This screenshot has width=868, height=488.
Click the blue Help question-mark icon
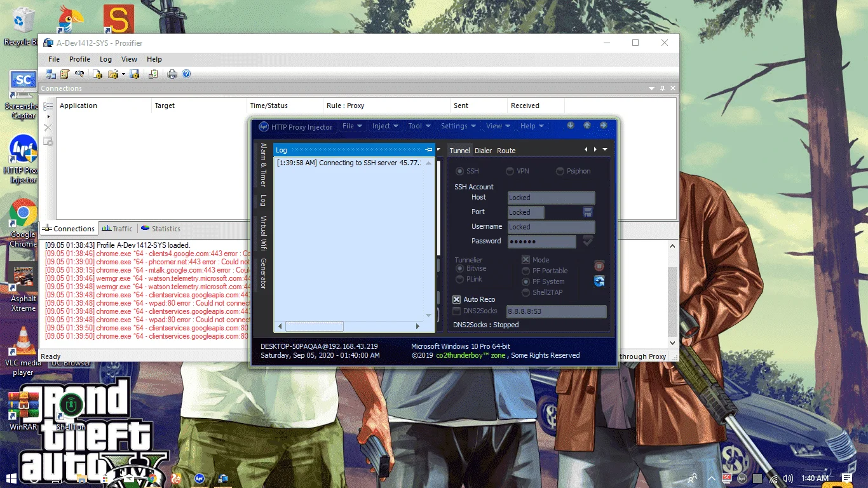[186, 74]
